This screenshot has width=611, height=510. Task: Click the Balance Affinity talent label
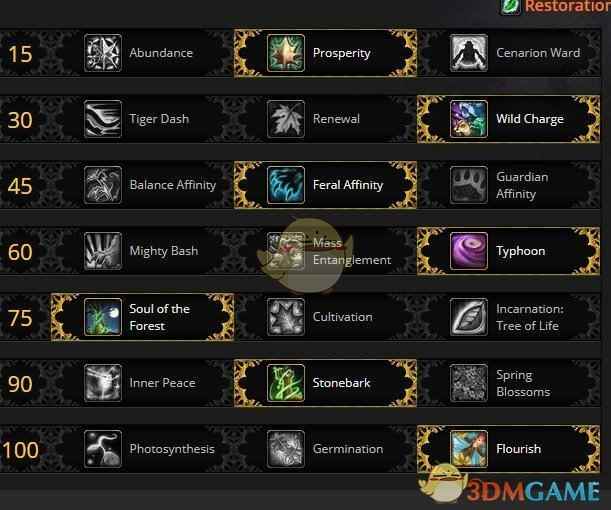(173, 185)
